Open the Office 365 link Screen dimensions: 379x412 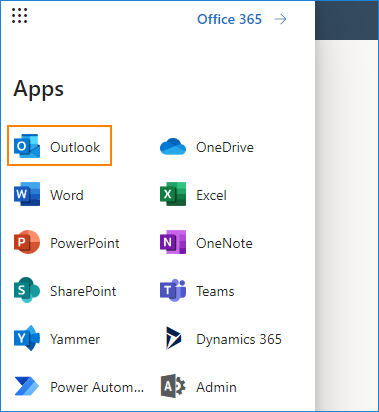[x=229, y=19]
